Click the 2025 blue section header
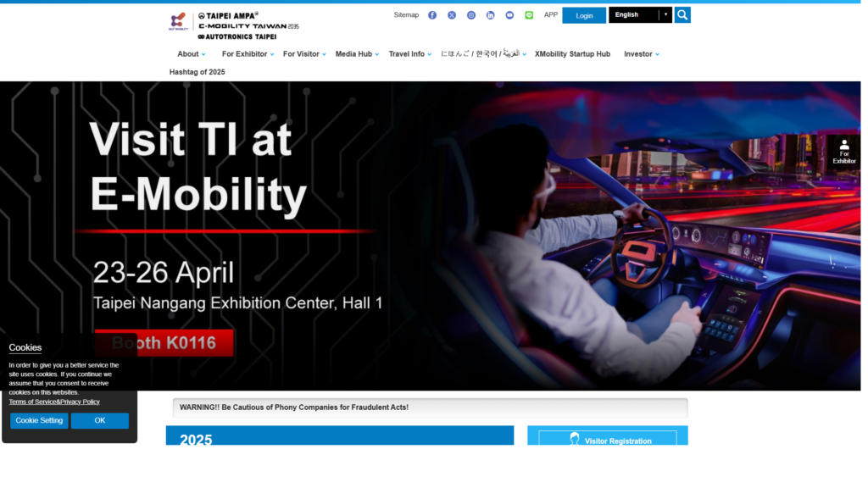 [x=340, y=435]
